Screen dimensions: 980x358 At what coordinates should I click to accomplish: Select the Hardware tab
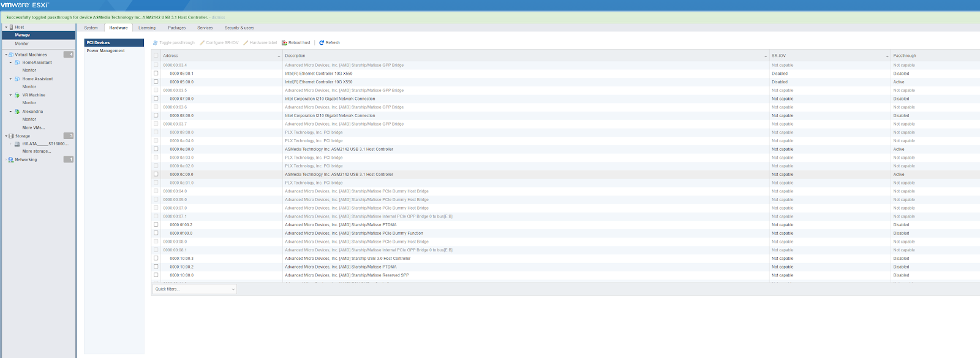coord(118,28)
